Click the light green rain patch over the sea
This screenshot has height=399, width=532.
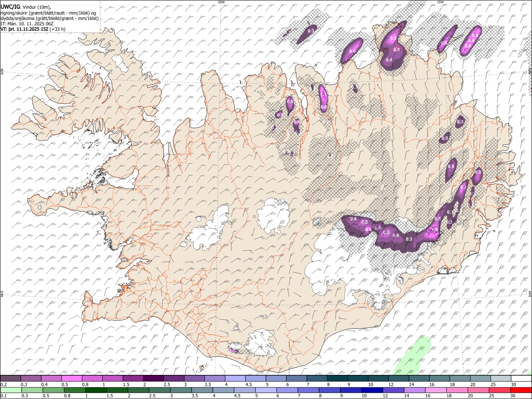coord(412,355)
